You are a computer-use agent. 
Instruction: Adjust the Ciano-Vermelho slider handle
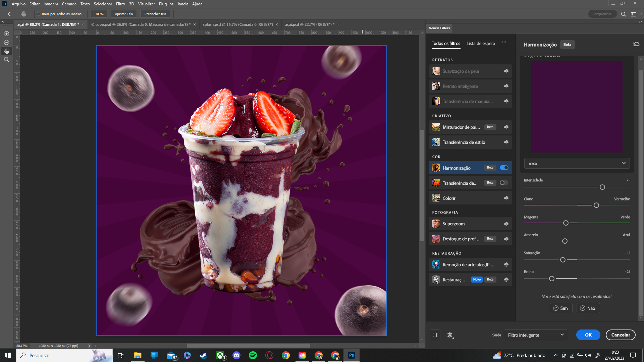tap(596, 205)
